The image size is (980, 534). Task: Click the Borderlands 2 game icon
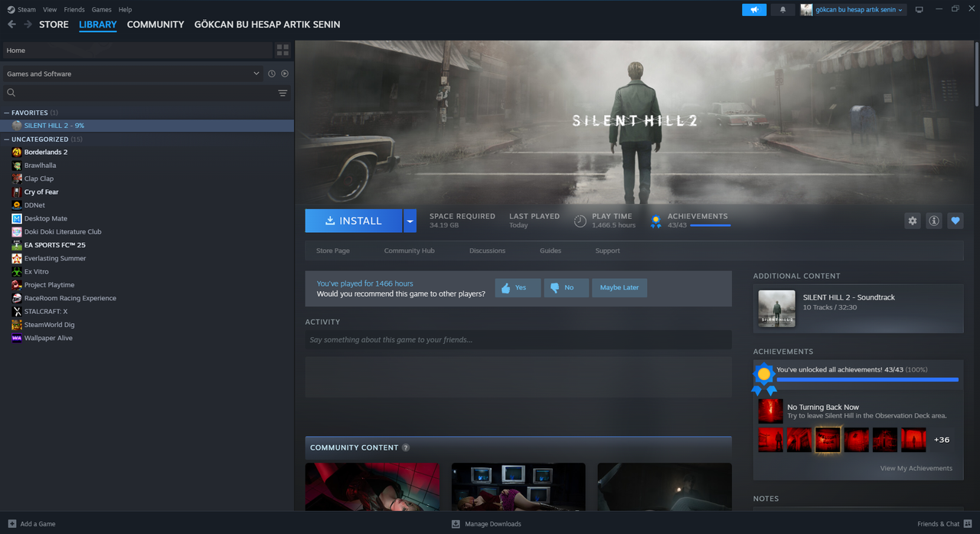point(17,152)
